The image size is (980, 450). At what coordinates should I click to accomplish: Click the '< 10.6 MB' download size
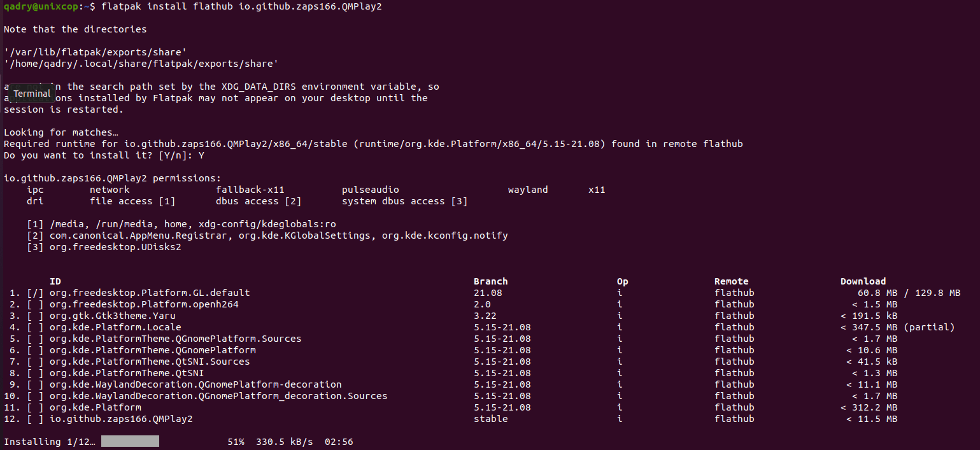coord(872,350)
